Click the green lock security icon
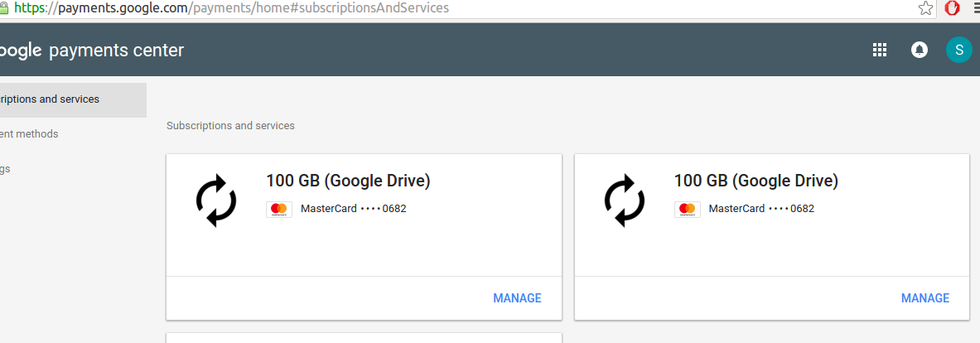The height and width of the screenshot is (343, 980). pos(3,8)
